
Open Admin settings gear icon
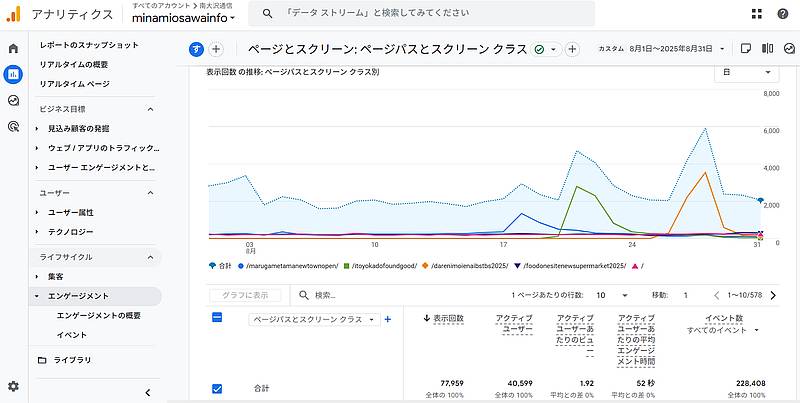(x=13, y=386)
